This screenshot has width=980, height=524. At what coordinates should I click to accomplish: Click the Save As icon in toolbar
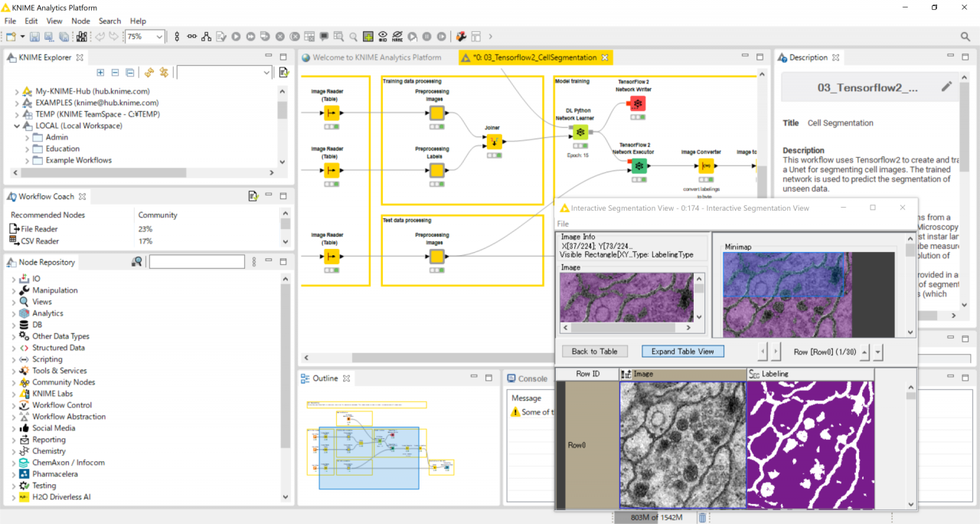49,36
